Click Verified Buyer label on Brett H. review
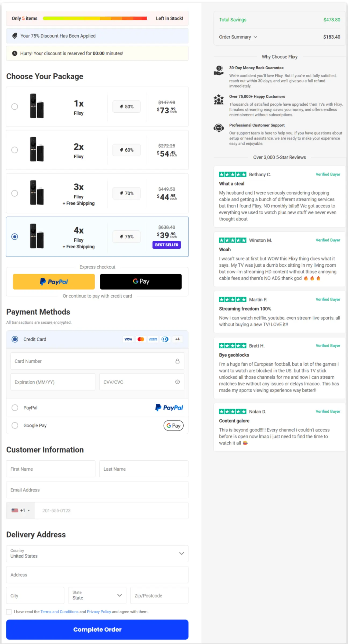This screenshot has width=348, height=644. tap(328, 346)
